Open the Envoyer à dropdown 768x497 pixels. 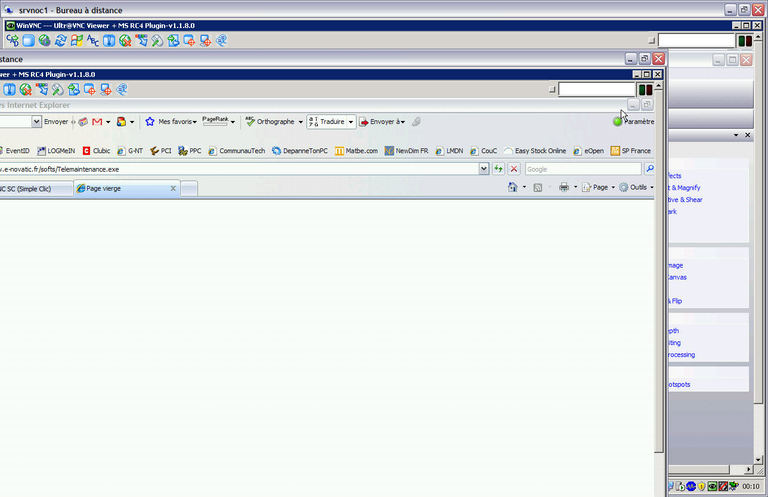click(382, 121)
